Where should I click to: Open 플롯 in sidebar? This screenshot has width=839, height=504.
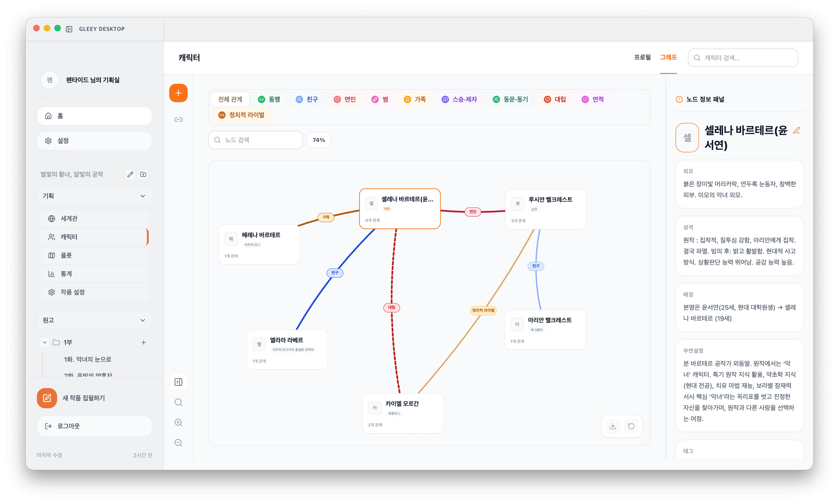coord(94,255)
